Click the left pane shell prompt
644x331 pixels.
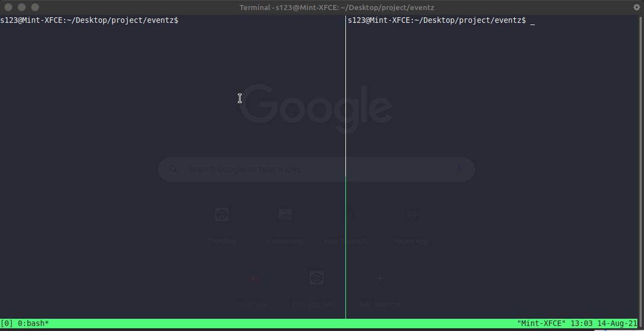89,20
